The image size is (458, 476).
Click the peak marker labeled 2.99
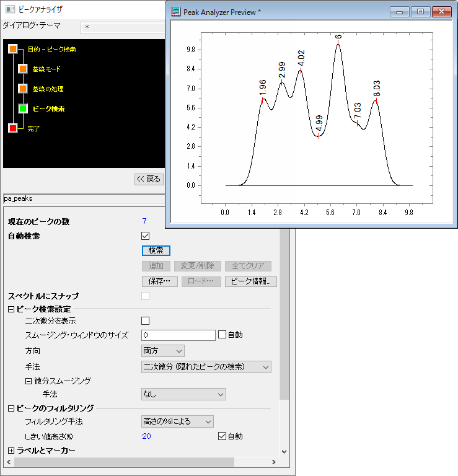pos(281,82)
